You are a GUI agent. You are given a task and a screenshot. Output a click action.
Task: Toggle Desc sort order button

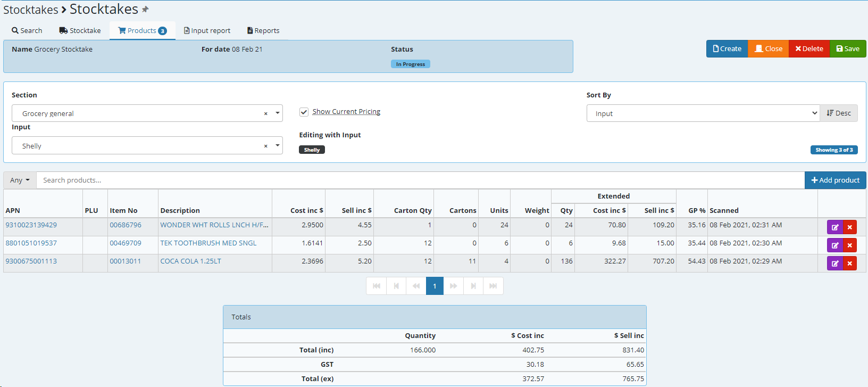[x=839, y=113]
